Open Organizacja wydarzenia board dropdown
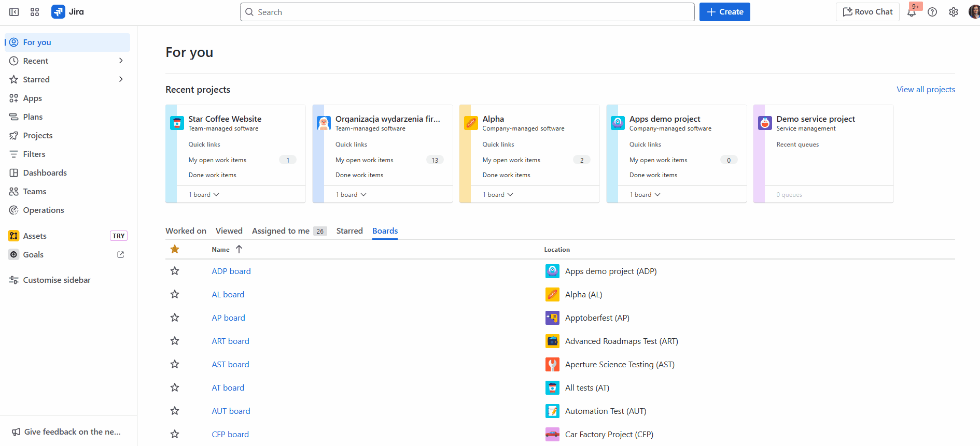Screen dimensions: 980x446 click(x=351, y=195)
